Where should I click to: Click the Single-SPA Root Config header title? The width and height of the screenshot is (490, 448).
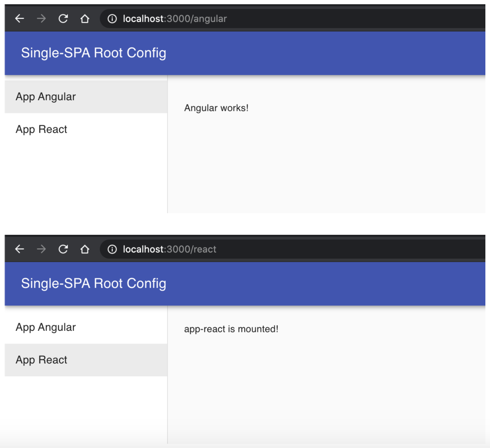(x=94, y=52)
